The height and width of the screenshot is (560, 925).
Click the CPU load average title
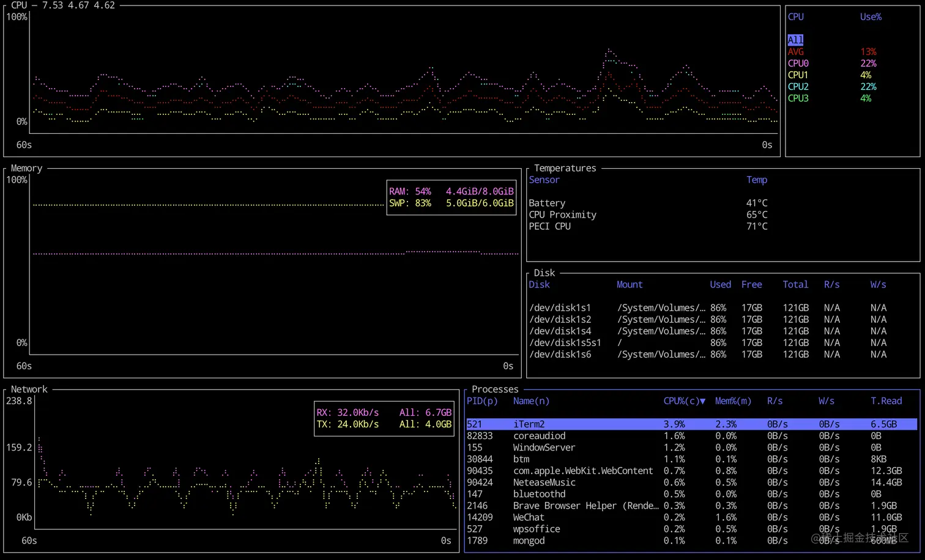tap(63, 5)
